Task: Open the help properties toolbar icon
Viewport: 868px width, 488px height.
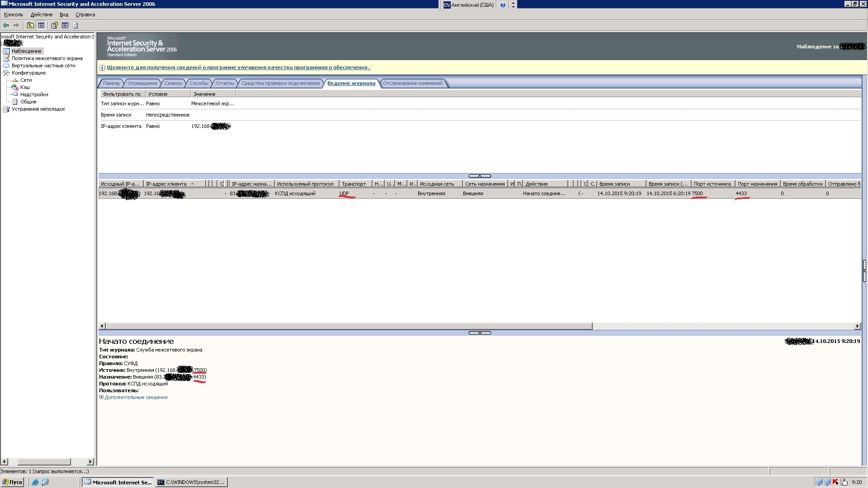Action: (x=54, y=25)
